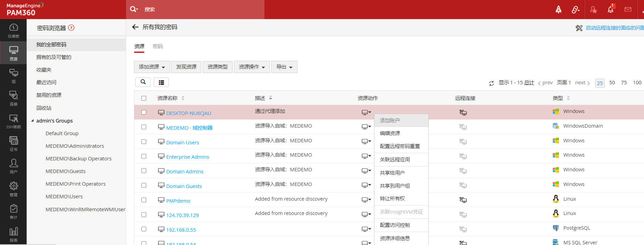This screenshot has width=644, height=245.
Task: Open the Enterprise Admins resource link
Action: pos(188,157)
